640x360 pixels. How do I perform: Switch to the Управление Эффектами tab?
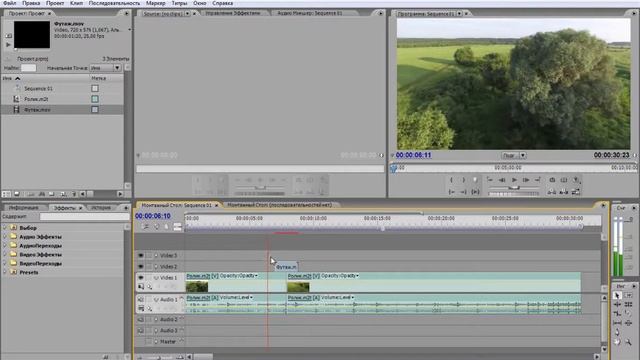pos(233,13)
